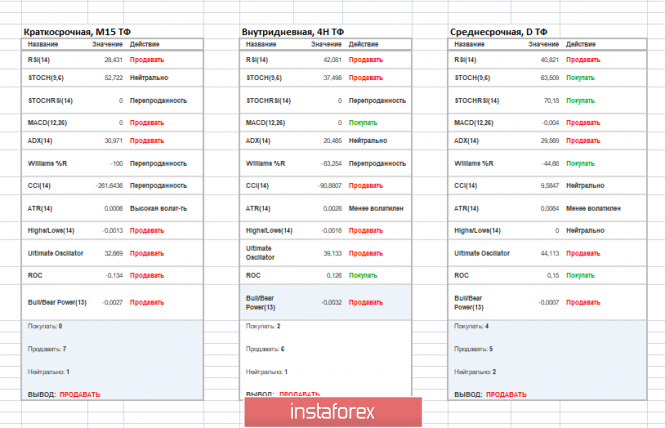Select Bull/Bear Power value -0,0027
This screenshot has width=665, height=428.
[112, 302]
